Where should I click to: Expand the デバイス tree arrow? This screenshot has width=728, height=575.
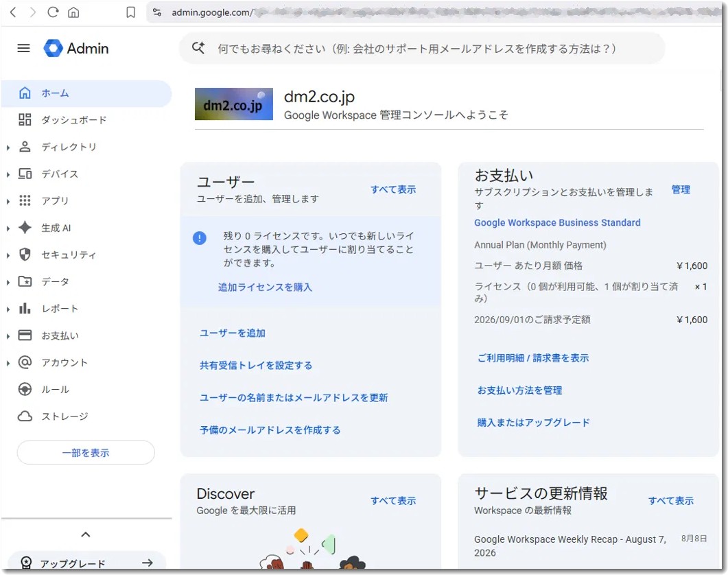(8, 175)
